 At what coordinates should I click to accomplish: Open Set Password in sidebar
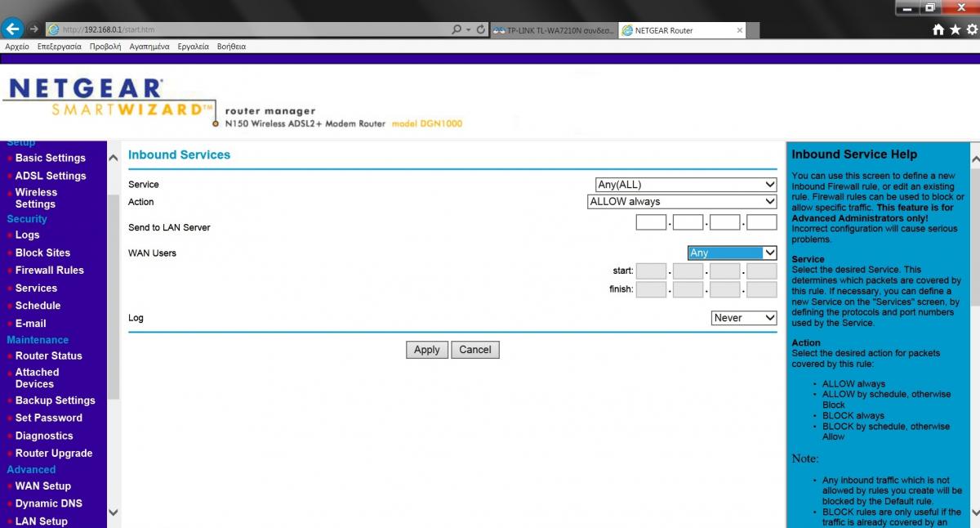click(49, 418)
